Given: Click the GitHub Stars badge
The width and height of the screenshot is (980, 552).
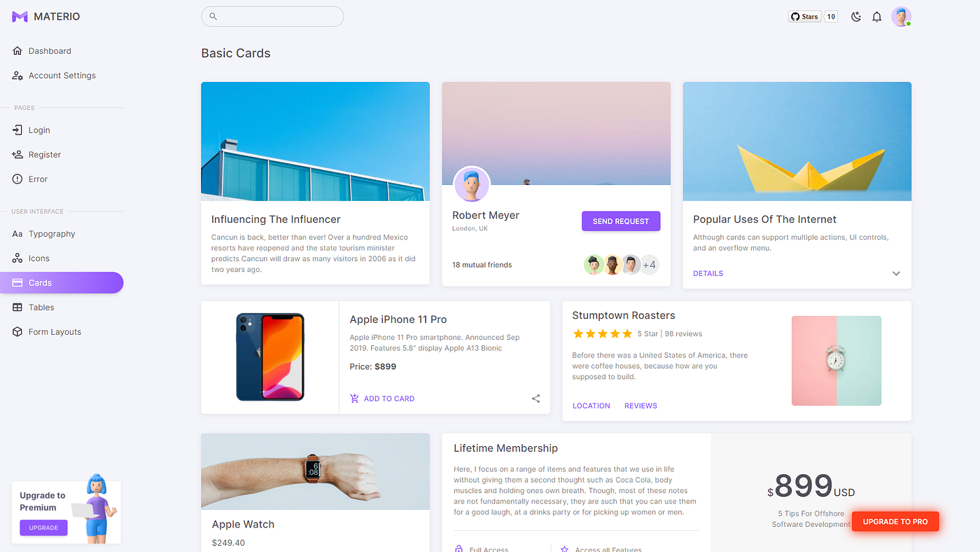Looking at the screenshot, I should [x=813, y=17].
